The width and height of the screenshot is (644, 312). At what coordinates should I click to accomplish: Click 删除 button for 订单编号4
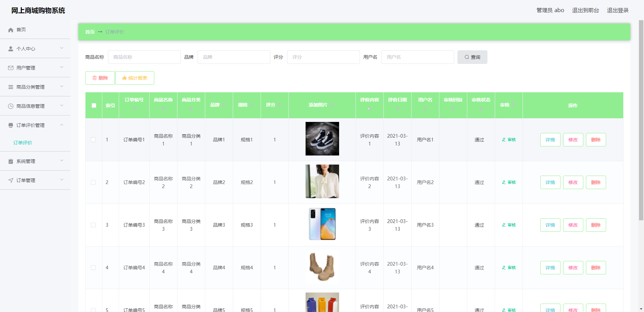(596, 268)
